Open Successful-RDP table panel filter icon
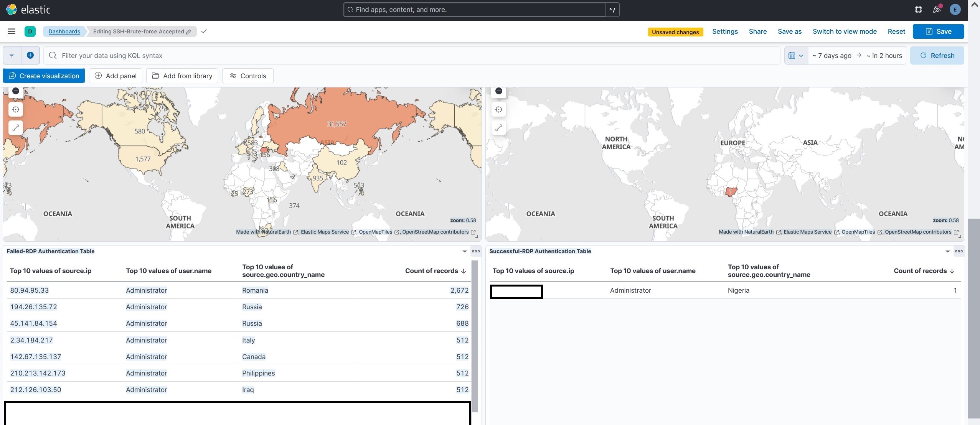 (947, 251)
